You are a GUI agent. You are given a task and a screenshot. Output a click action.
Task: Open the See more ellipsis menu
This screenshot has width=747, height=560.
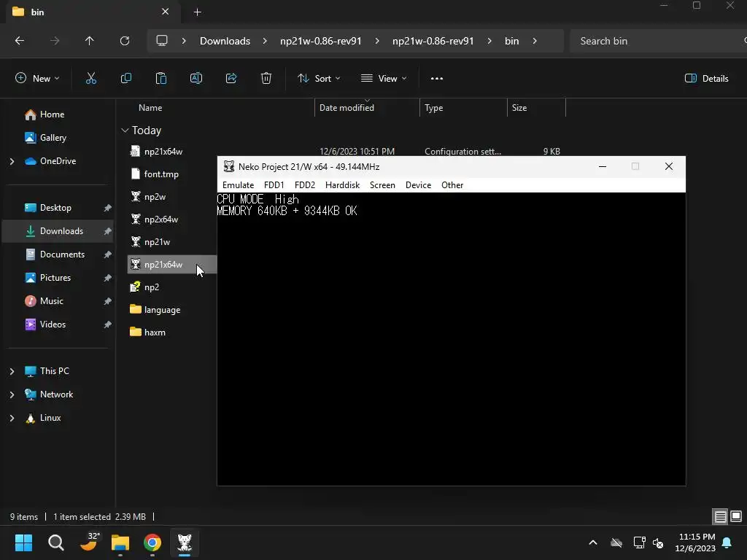point(436,79)
